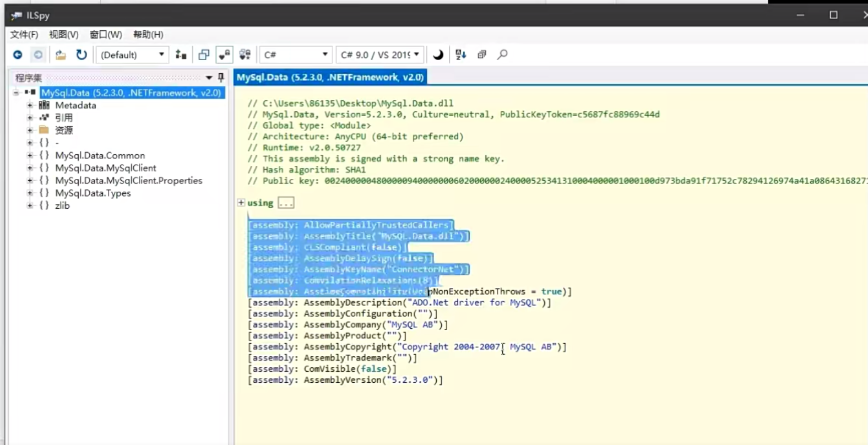Select the MySql.Data (5.2.3.0) document tab
The image size is (868, 445).
point(330,77)
